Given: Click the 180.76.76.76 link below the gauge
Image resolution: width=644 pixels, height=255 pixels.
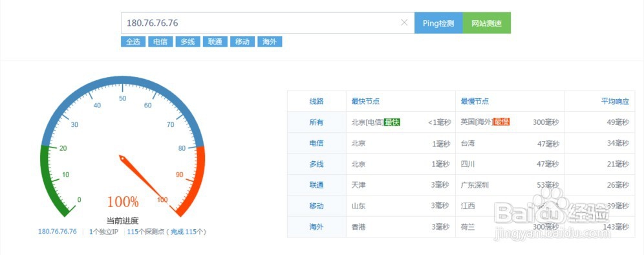Looking at the screenshot, I should (x=58, y=232).
